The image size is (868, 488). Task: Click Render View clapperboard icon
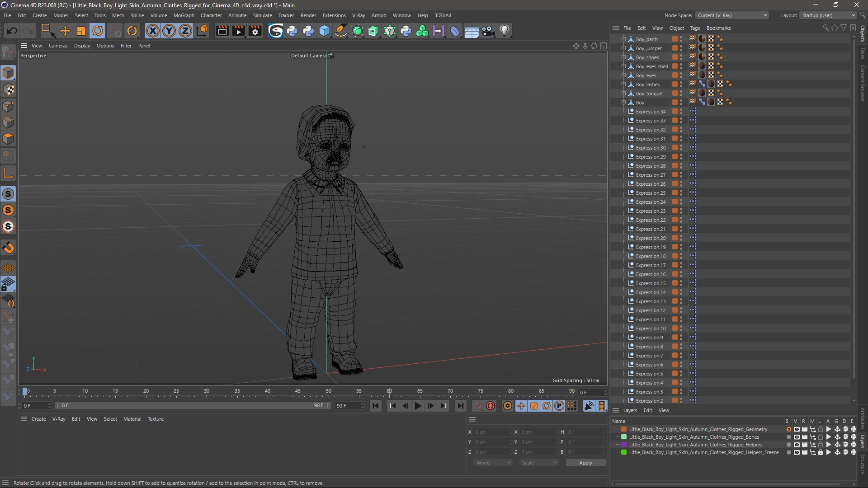(x=222, y=31)
